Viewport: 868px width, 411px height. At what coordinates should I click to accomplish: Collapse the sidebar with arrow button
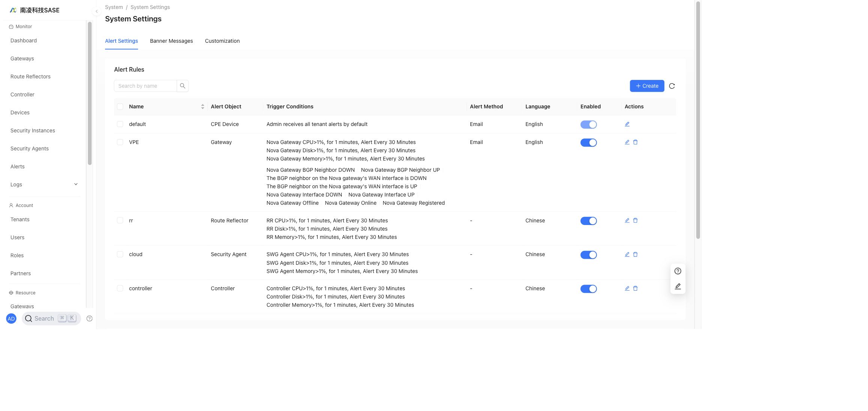click(x=96, y=11)
